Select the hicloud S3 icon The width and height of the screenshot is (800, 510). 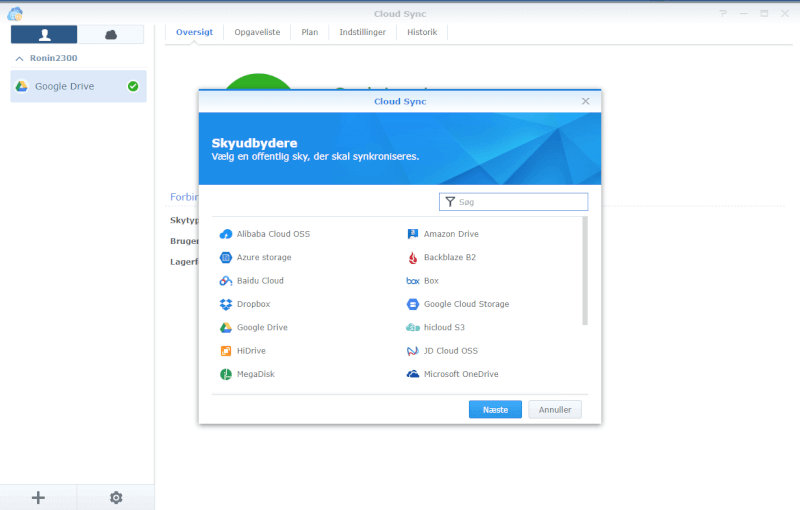(413, 327)
